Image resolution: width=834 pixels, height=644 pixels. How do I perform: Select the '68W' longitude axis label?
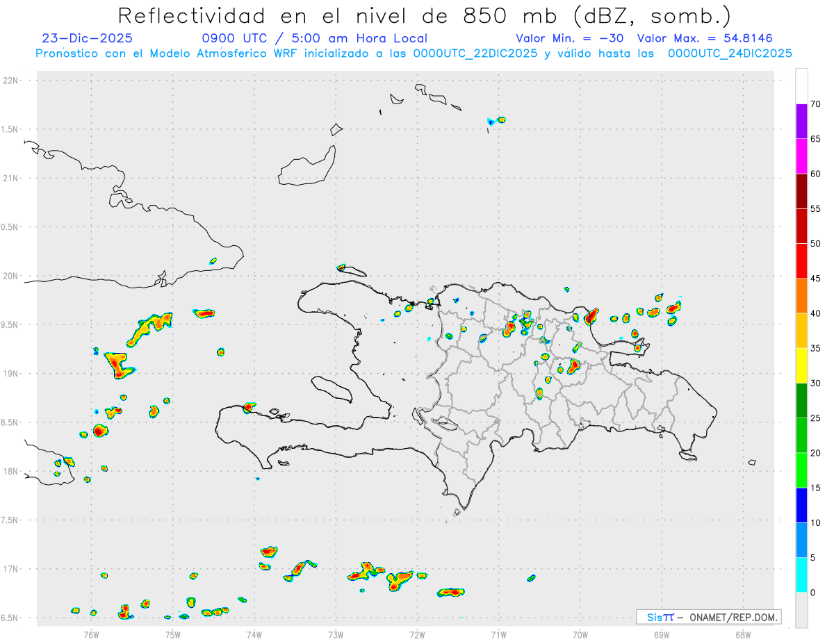[x=743, y=634]
